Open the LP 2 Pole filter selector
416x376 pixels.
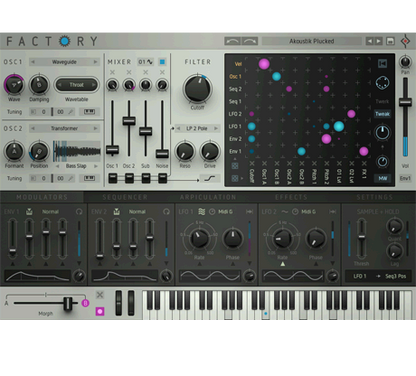click(197, 128)
